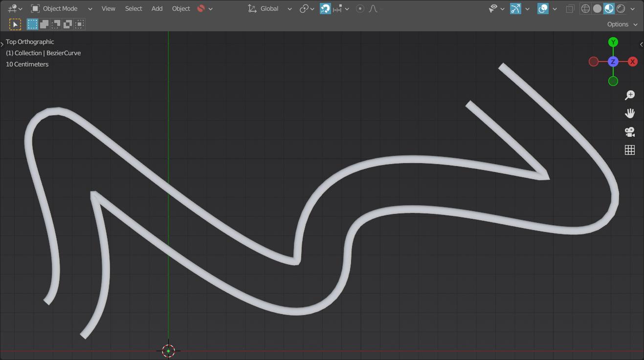Image resolution: width=644 pixels, height=360 pixels.
Task: Open the Object Mode dropdown
Action: 62,8
